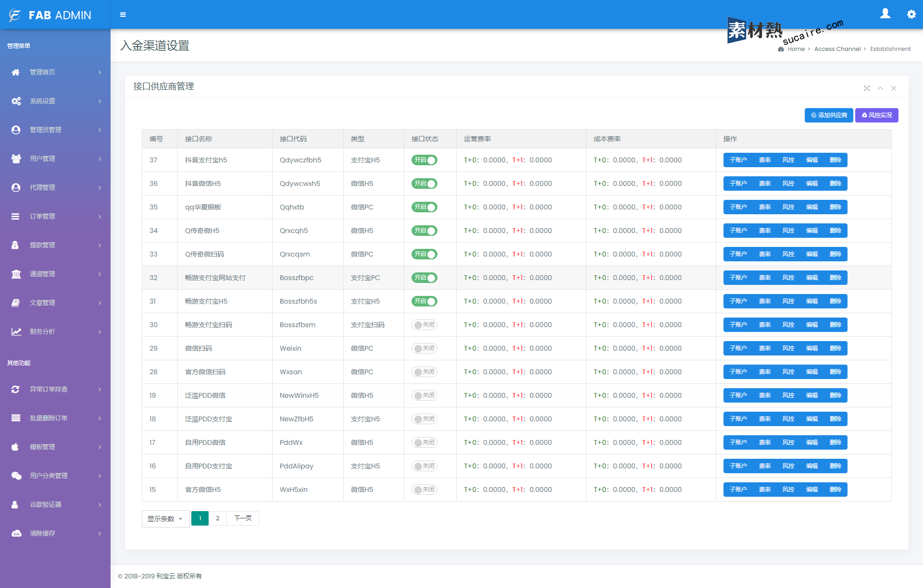Click the apple icon beside 模板管理

[x=15, y=447]
